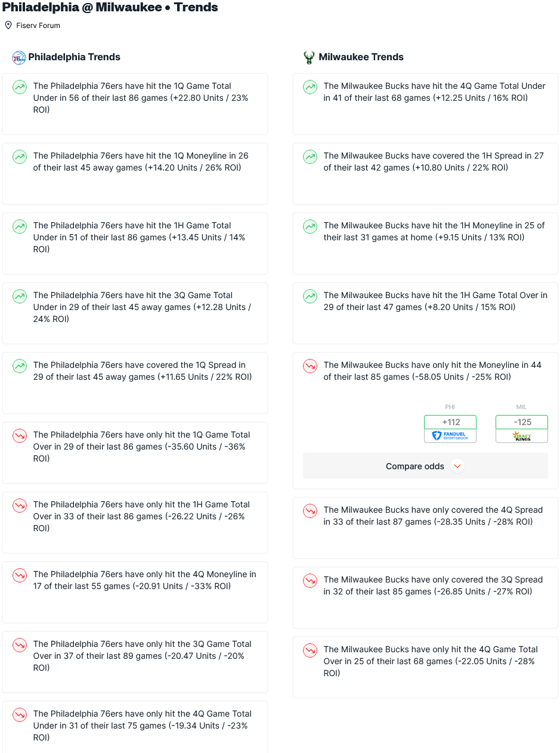
Task: Click the DraftKings logo
Action: tap(522, 436)
